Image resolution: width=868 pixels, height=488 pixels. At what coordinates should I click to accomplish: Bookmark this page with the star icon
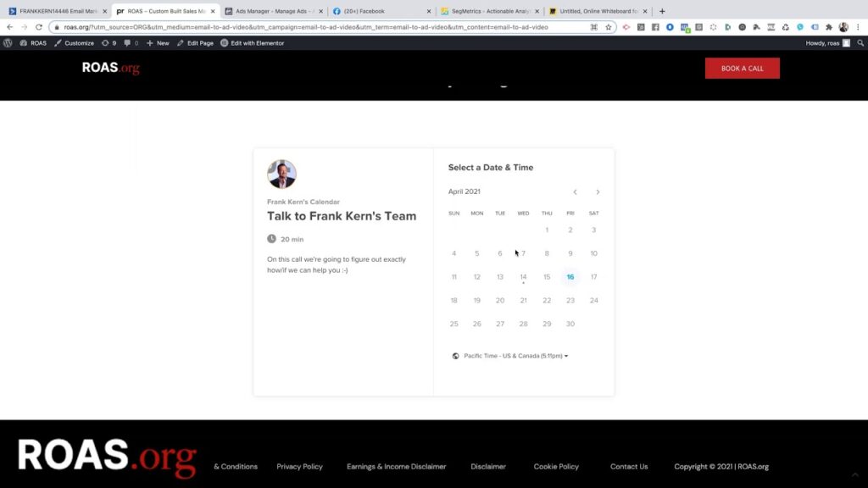(608, 27)
